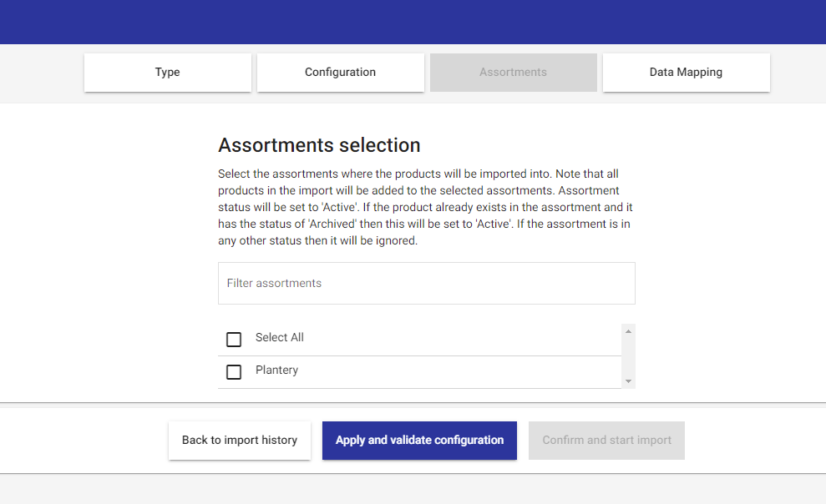Image resolution: width=826 pixels, height=504 pixels.
Task: Click Back to import history button
Action: (240, 441)
